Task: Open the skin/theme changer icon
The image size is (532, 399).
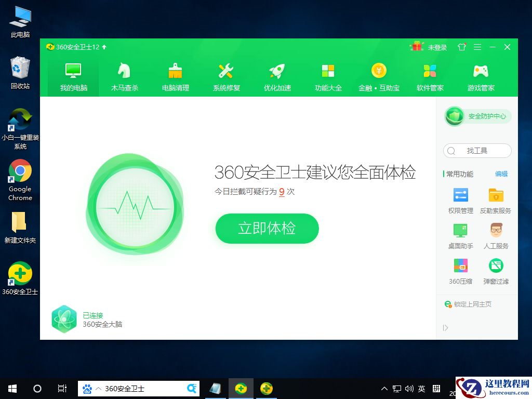Action: (x=461, y=47)
